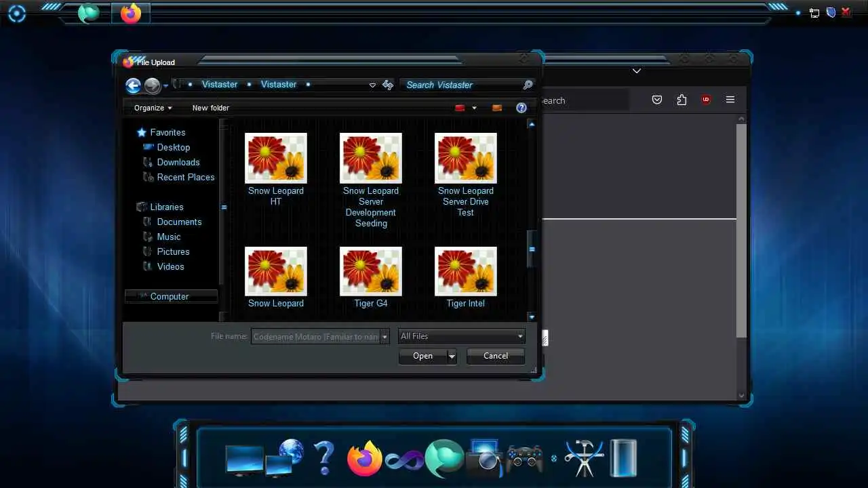868x488 pixels.
Task: Open the question mark help dock icon
Action: [324, 457]
